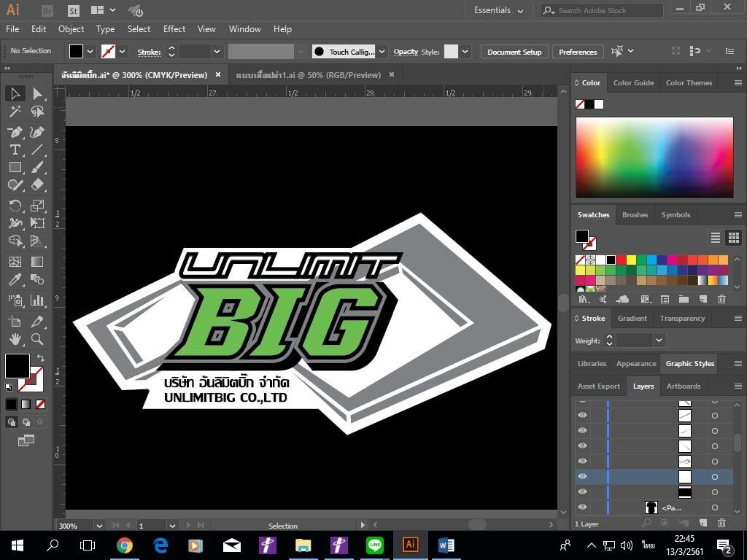747x560 pixels.
Task: Delete selection with Layers panel trash icon
Action: [x=721, y=523]
